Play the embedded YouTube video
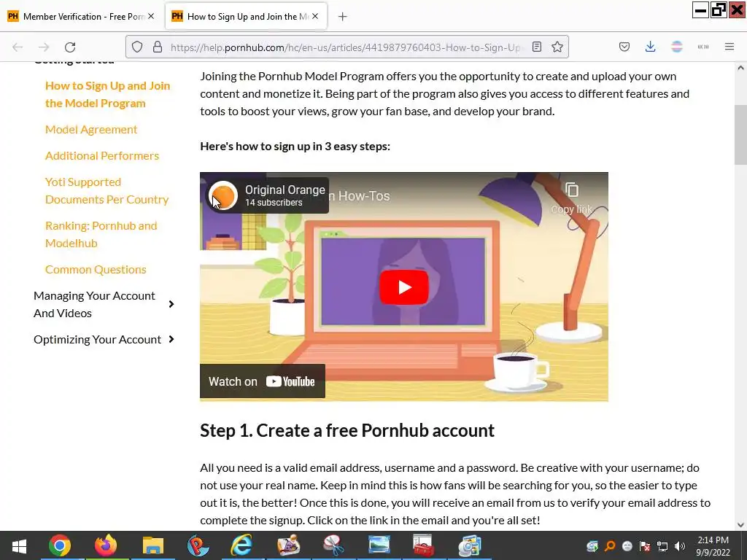This screenshot has width=747, height=560. (x=404, y=287)
